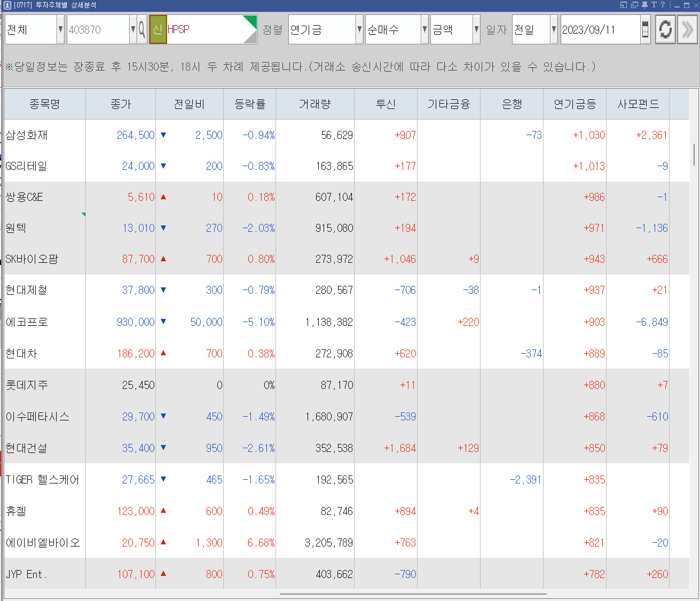Select the 현대차 stock name
The width and height of the screenshot is (700, 601).
(21, 354)
